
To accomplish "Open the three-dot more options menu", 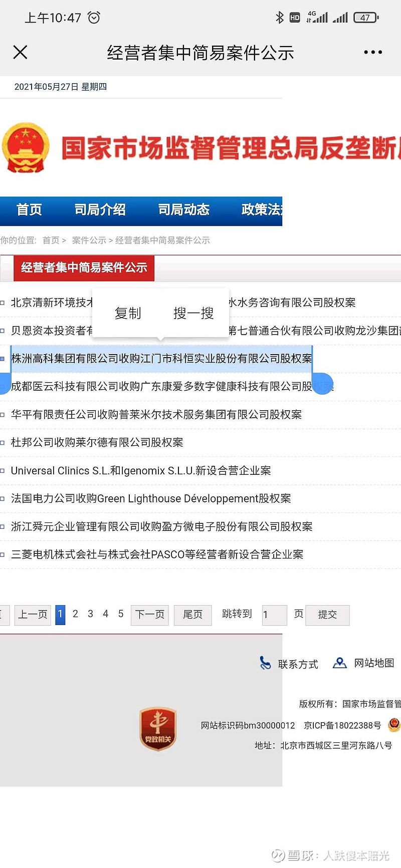I will tap(373, 52).
